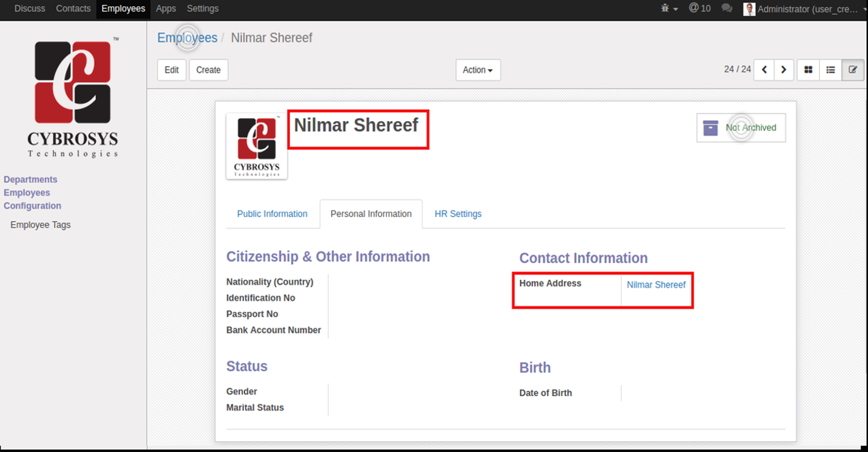Click the Status section heading
This screenshot has height=452, width=868.
[x=247, y=367]
